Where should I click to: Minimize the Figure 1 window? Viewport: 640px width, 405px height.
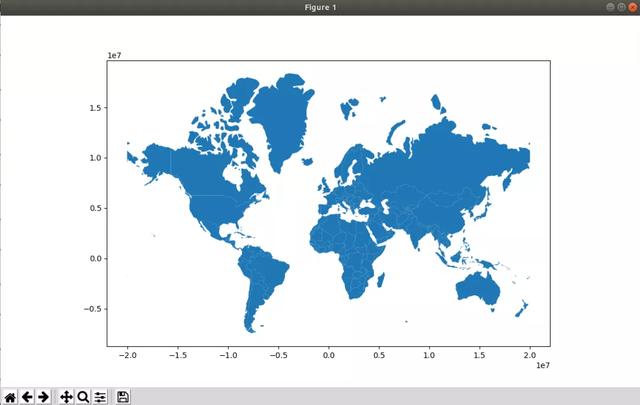[x=610, y=7]
